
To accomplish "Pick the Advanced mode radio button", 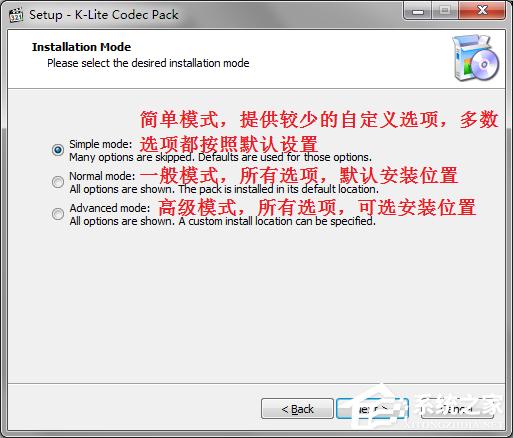I will click(x=58, y=214).
